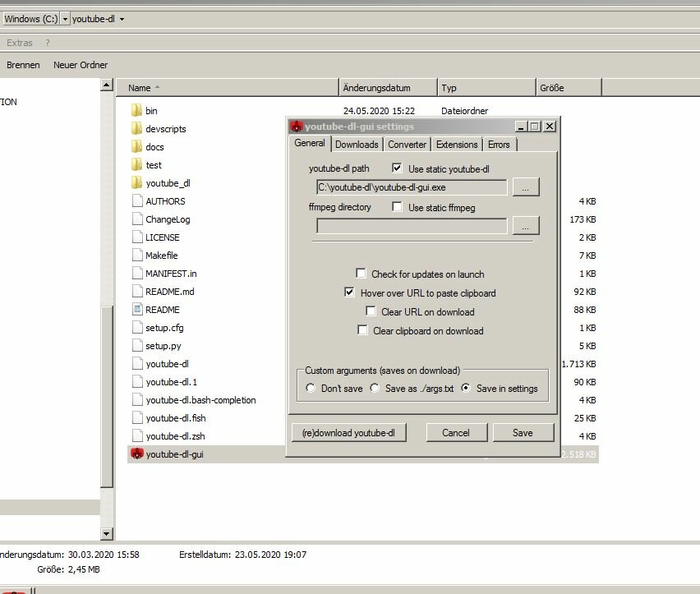Open the Converter tab
Image resolution: width=700 pixels, height=594 pixels.
click(408, 145)
